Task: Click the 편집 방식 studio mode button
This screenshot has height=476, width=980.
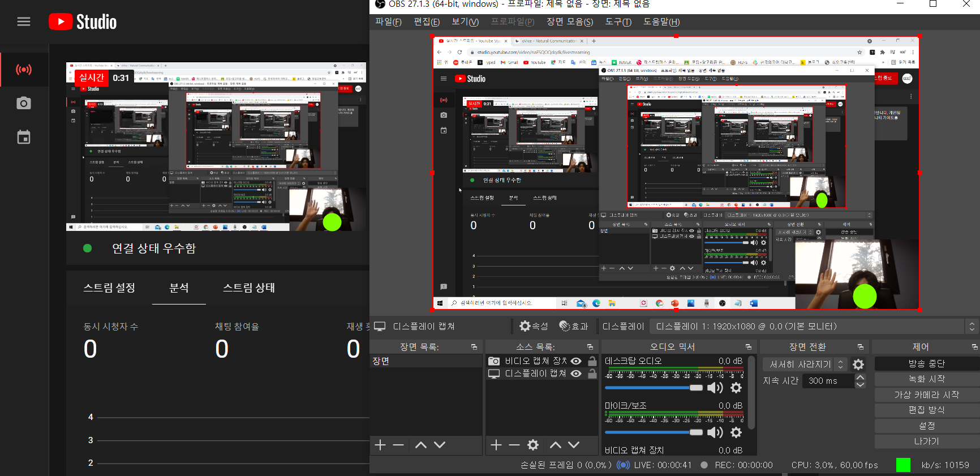Action: coord(927,410)
